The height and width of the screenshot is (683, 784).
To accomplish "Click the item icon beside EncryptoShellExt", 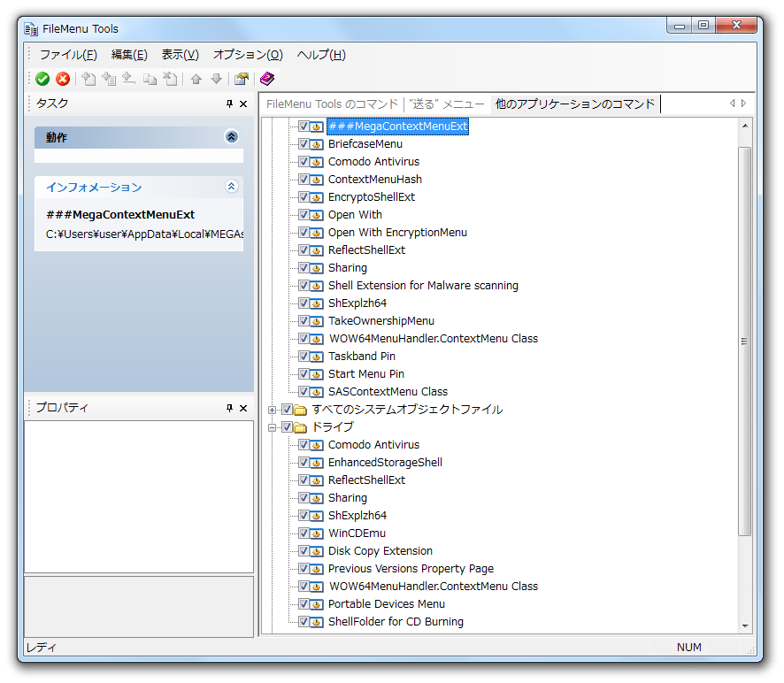I will tap(317, 197).
